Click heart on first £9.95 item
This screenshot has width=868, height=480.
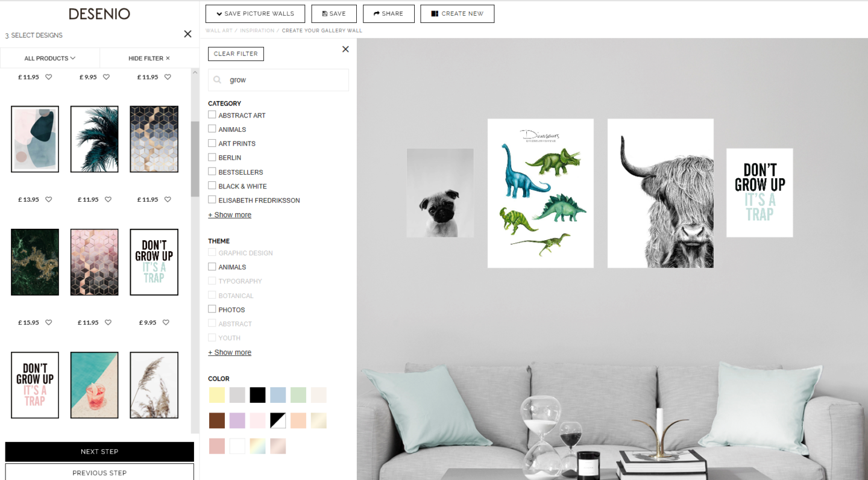click(x=106, y=76)
